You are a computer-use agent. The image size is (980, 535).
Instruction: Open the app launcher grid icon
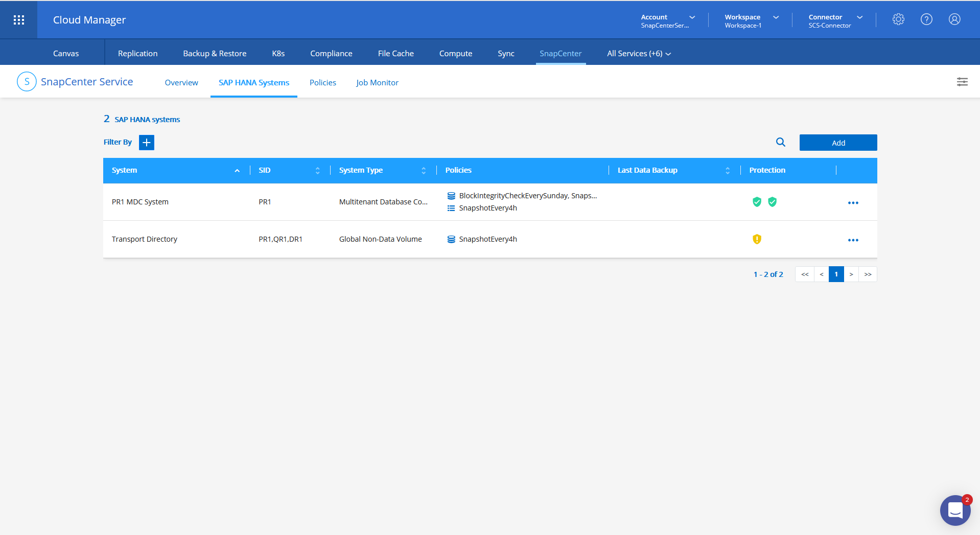pyautogui.click(x=19, y=20)
